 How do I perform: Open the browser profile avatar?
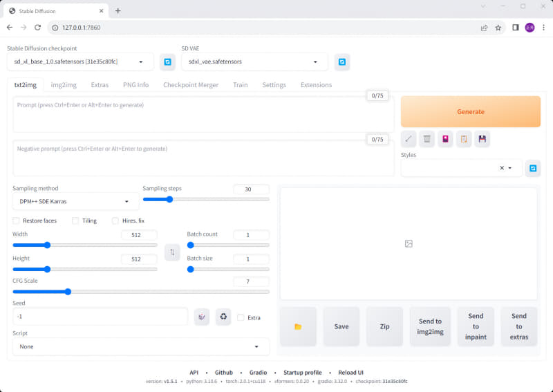(529, 28)
